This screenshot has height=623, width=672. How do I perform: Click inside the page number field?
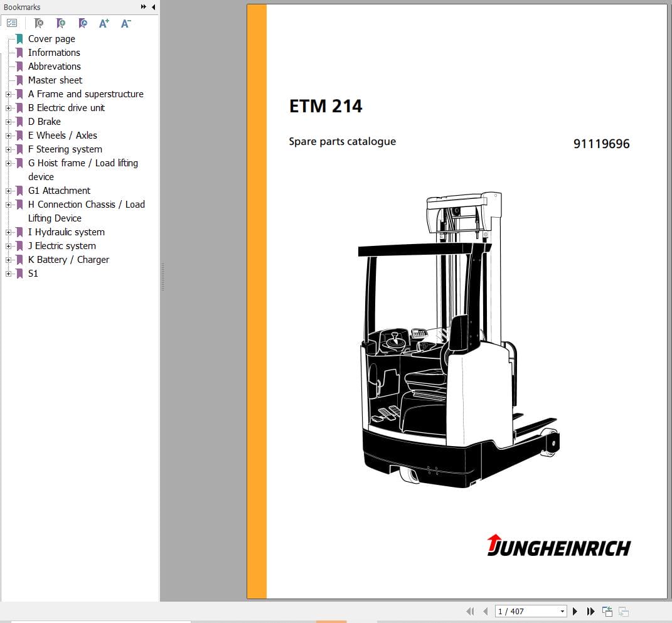point(521,610)
